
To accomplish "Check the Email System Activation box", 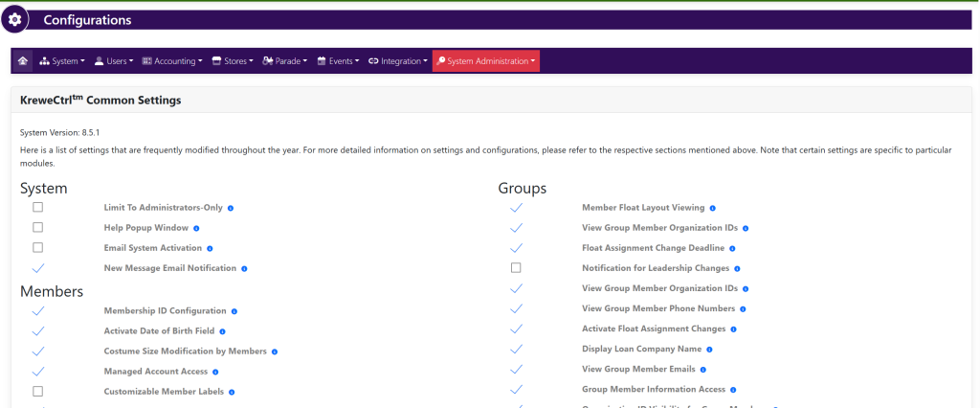I will coord(38,248).
